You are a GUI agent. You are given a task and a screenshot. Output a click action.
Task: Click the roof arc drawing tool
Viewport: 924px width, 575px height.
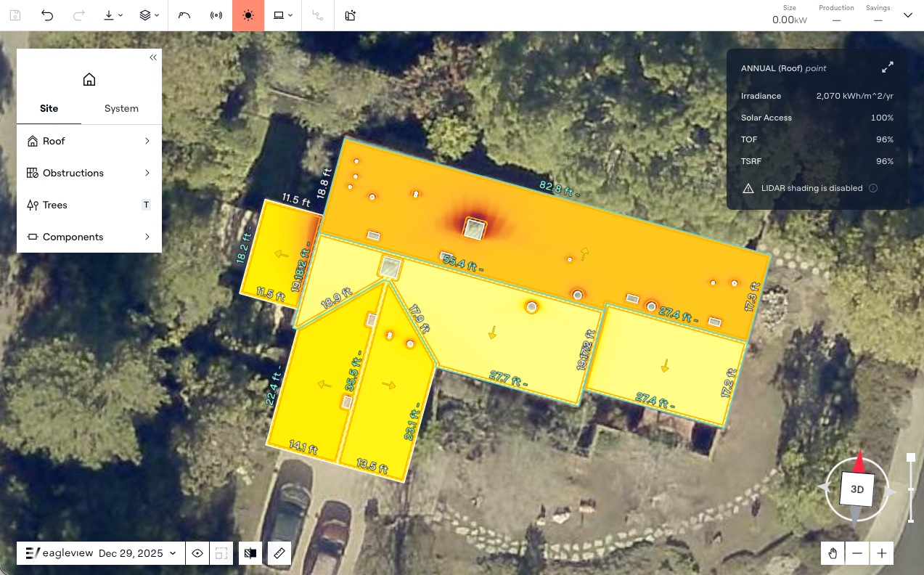point(184,15)
